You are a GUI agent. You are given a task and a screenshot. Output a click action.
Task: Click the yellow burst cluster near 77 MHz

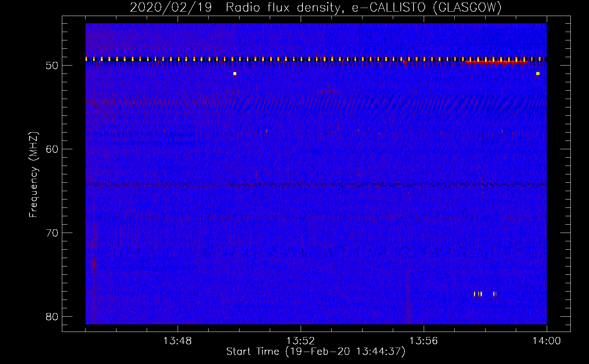tap(485, 294)
